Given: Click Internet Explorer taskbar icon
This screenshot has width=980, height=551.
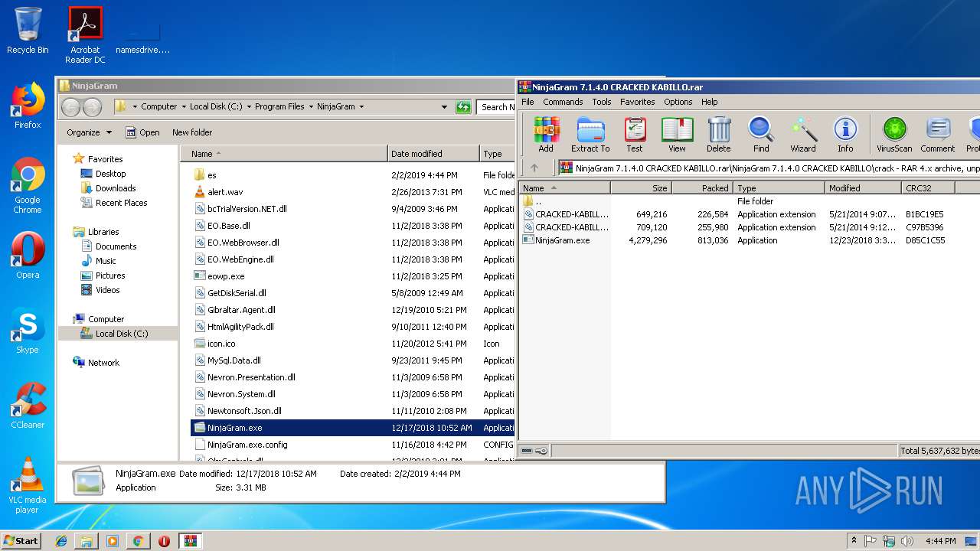Looking at the screenshot, I should click(x=61, y=540).
